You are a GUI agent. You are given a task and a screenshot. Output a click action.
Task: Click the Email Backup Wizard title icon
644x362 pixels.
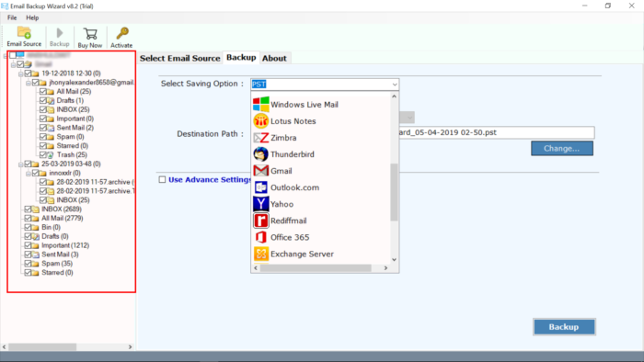click(5, 6)
